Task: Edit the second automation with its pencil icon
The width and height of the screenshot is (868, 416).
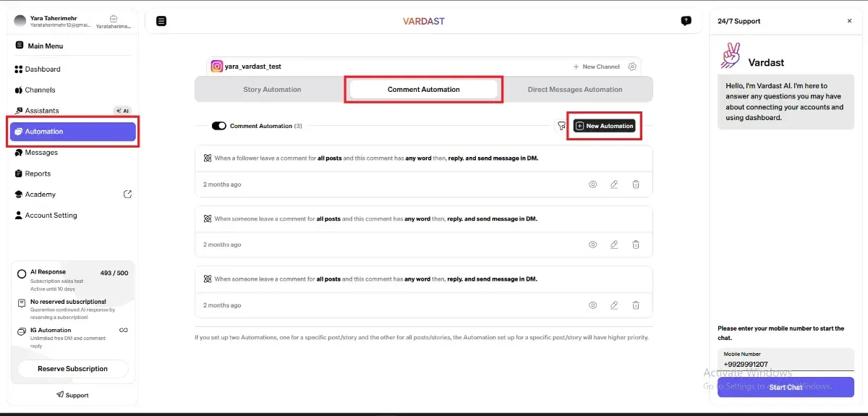Action: pyautogui.click(x=614, y=245)
